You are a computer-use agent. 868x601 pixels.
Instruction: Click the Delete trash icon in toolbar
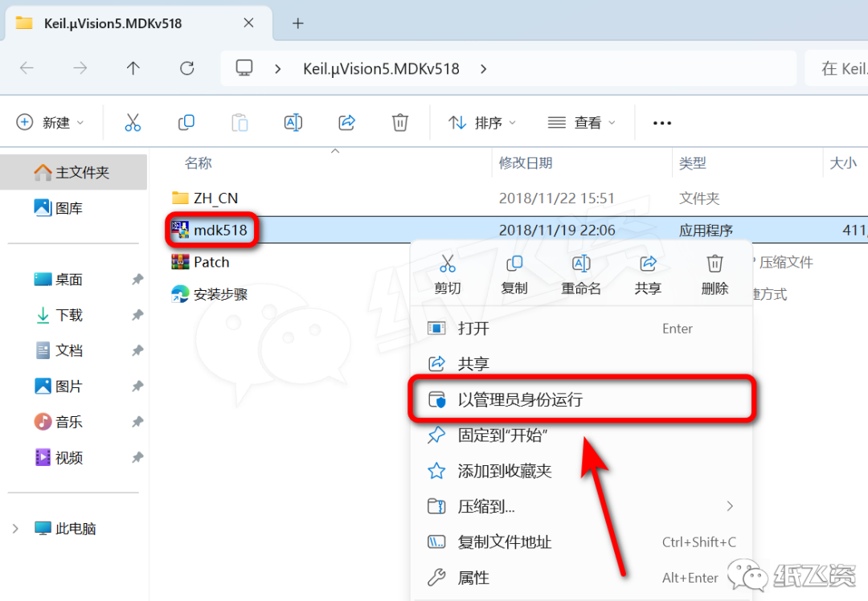[x=399, y=122]
